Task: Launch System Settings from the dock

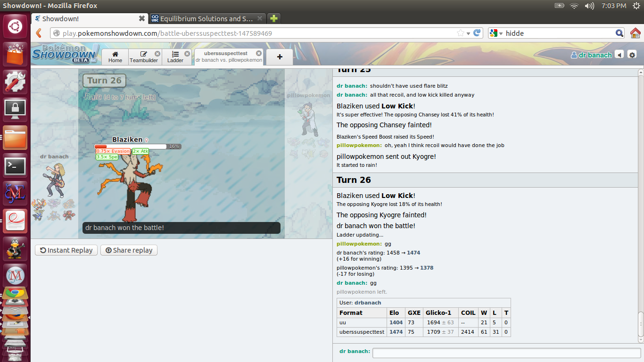Action: tap(15, 82)
